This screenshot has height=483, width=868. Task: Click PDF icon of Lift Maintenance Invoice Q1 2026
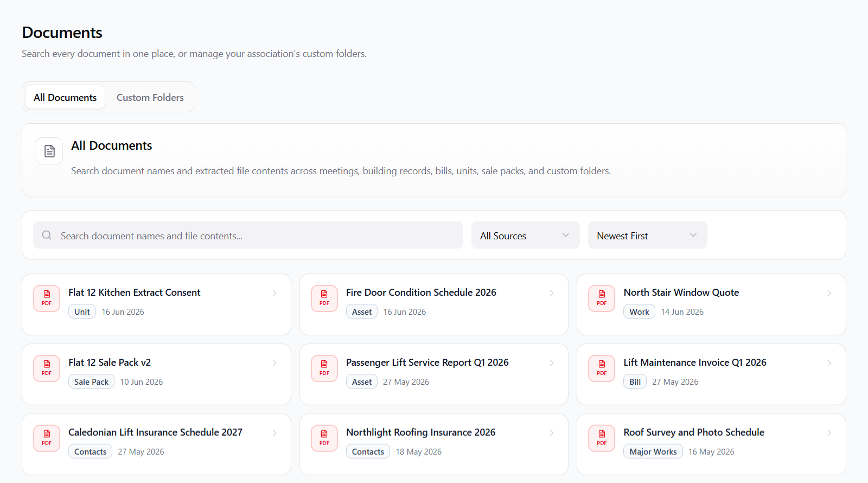pos(602,368)
